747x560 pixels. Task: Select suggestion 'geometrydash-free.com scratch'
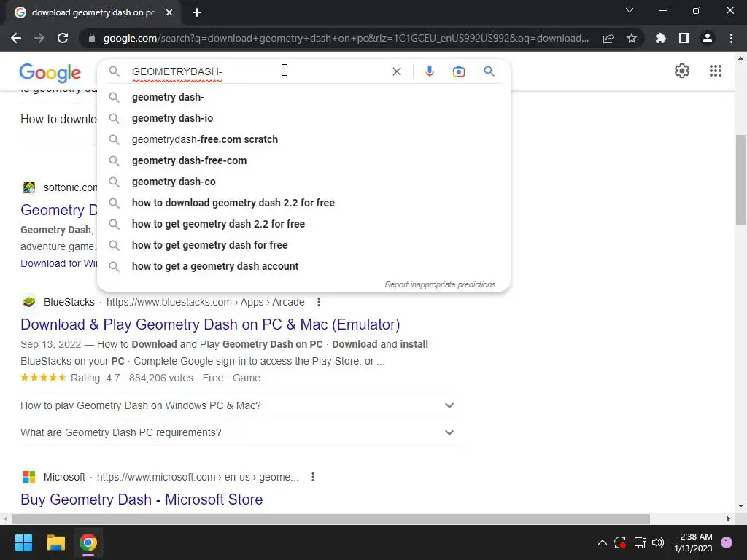[303, 139]
